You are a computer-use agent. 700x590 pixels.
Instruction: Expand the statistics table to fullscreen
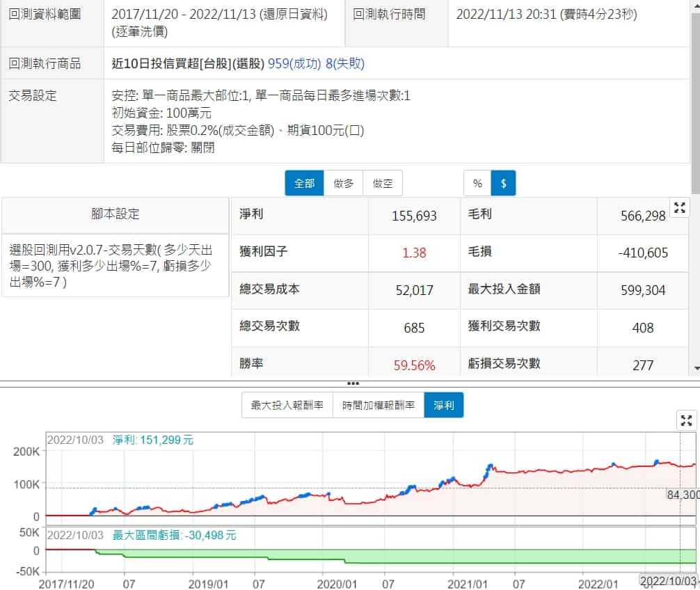(x=679, y=207)
